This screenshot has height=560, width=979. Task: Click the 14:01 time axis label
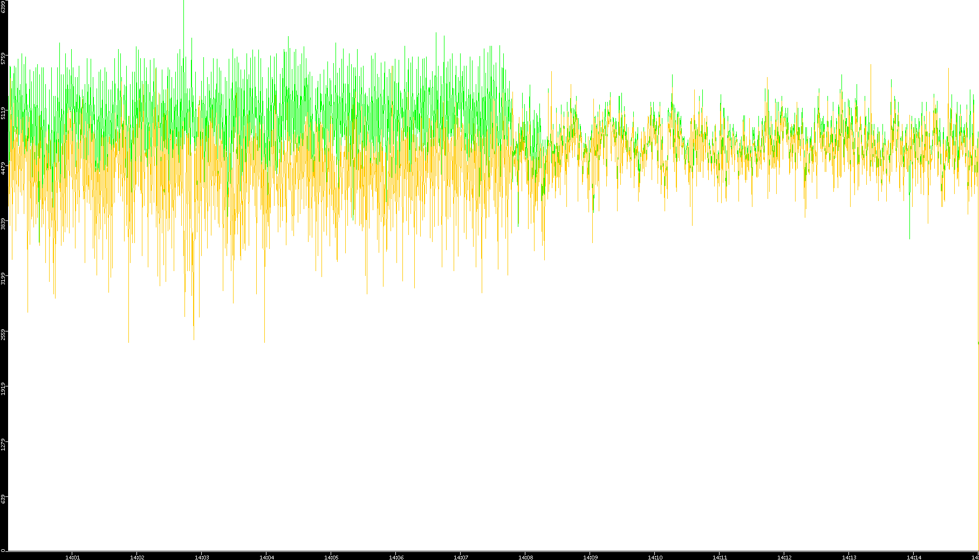point(72,557)
